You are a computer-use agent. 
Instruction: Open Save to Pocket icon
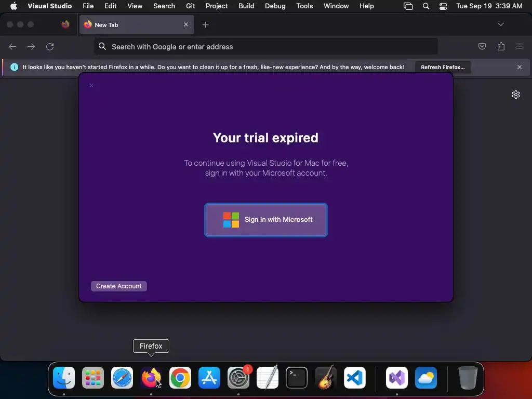[482, 46]
